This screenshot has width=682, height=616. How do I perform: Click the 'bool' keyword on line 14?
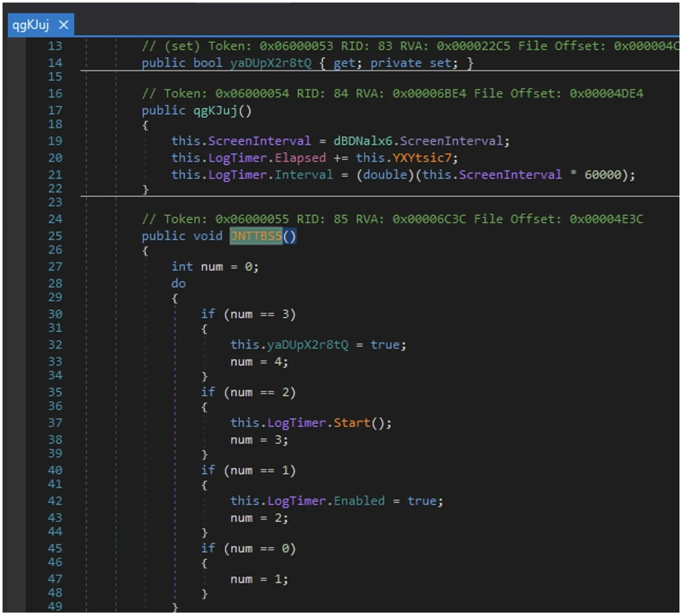click(x=208, y=63)
